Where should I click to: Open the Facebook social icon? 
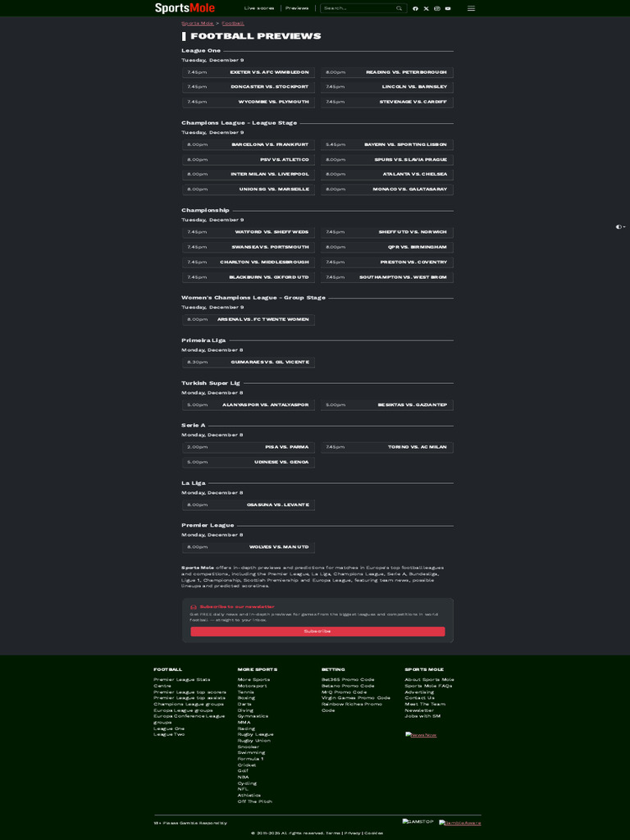coord(415,8)
